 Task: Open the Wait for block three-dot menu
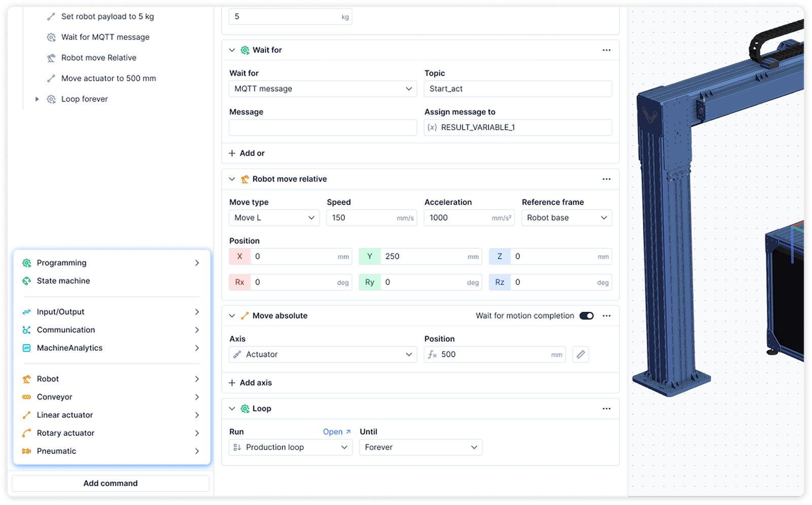606,50
